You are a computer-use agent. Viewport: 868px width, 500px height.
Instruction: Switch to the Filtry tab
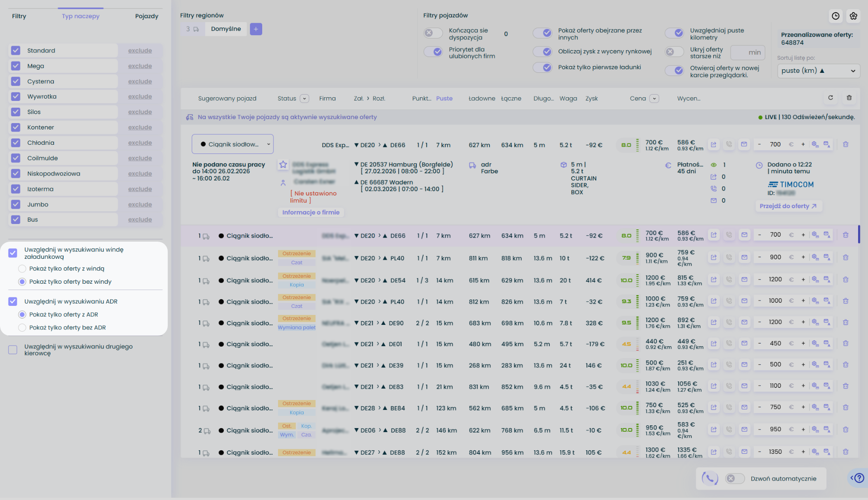(19, 16)
